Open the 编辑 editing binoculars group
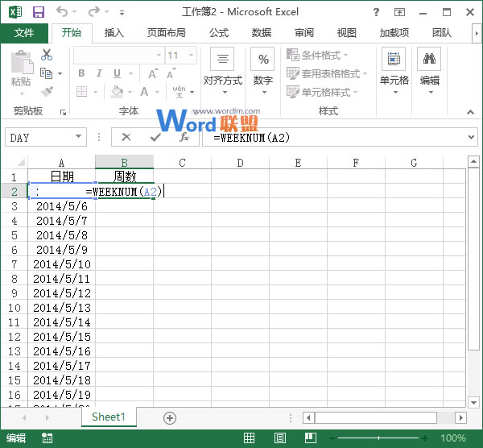The width and height of the screenshot is (483, 448). [x=429, y=71]
